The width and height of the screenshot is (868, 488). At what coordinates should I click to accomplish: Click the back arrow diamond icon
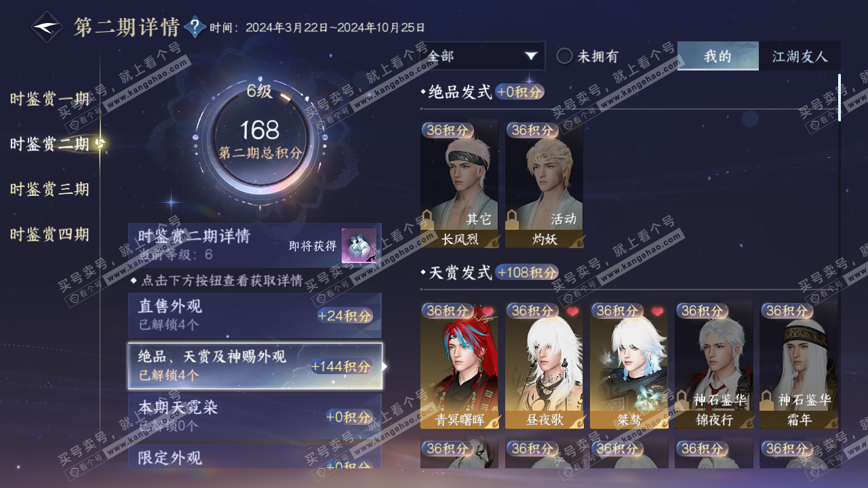click(x=47, y=27)
